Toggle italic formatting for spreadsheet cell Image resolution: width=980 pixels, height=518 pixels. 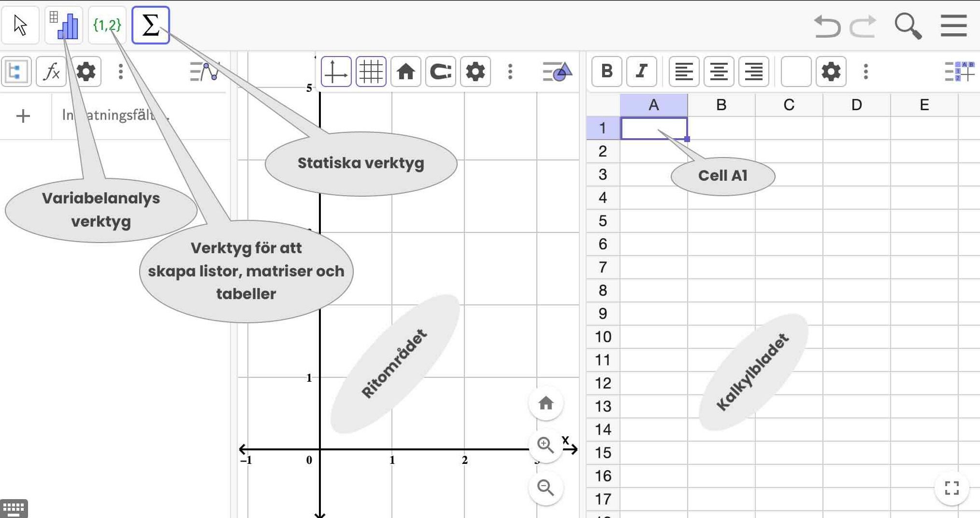pos(641,72)
